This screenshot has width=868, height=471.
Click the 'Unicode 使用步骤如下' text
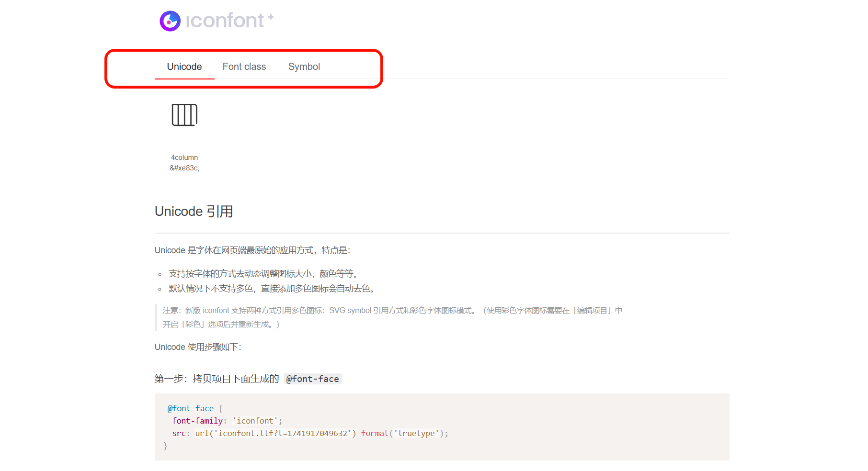click(x=198, y=347)
